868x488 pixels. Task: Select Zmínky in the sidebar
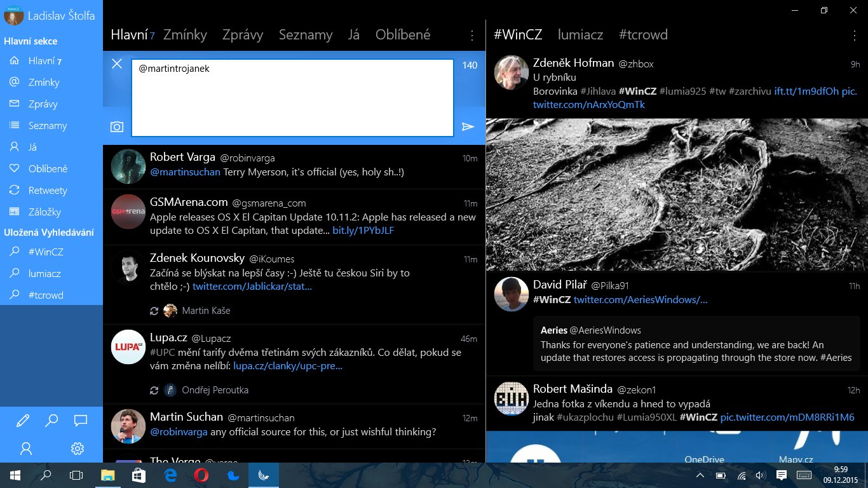click(51, 83)
